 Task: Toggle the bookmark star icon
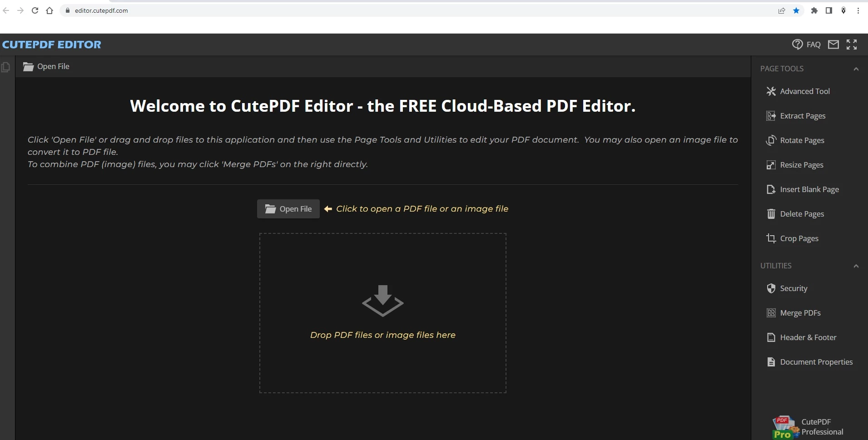[x=796, y=10]
